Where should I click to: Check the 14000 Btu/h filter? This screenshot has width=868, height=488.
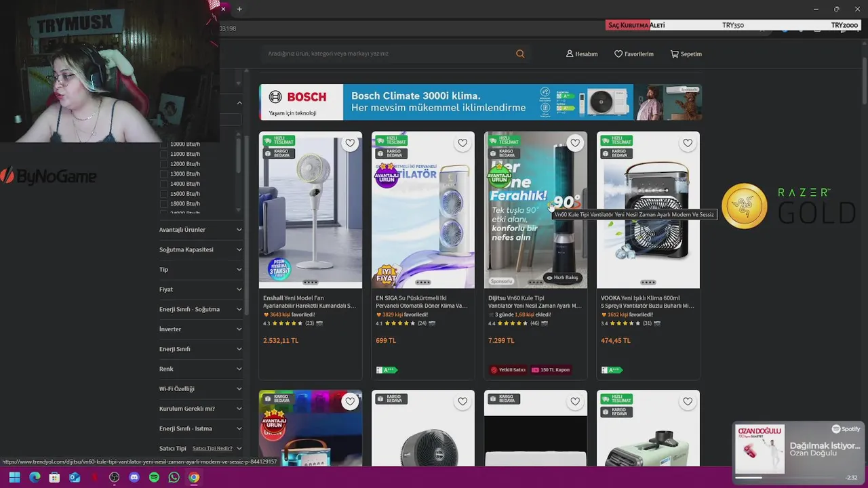(x=163, y=184)
